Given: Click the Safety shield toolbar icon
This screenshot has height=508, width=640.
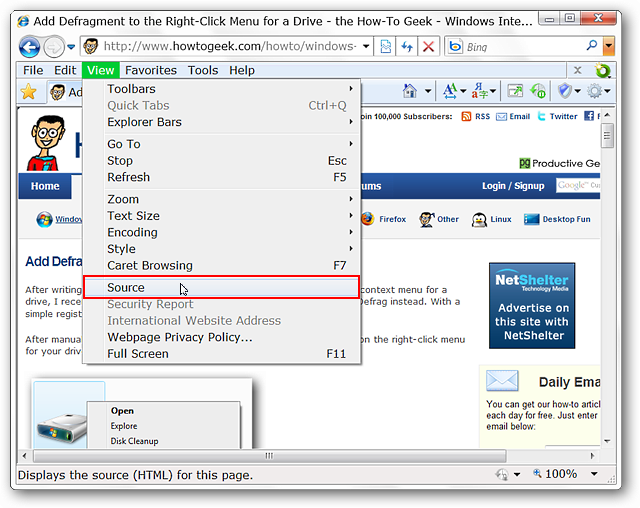Looking at the screenshot, I should coord(565,91).
